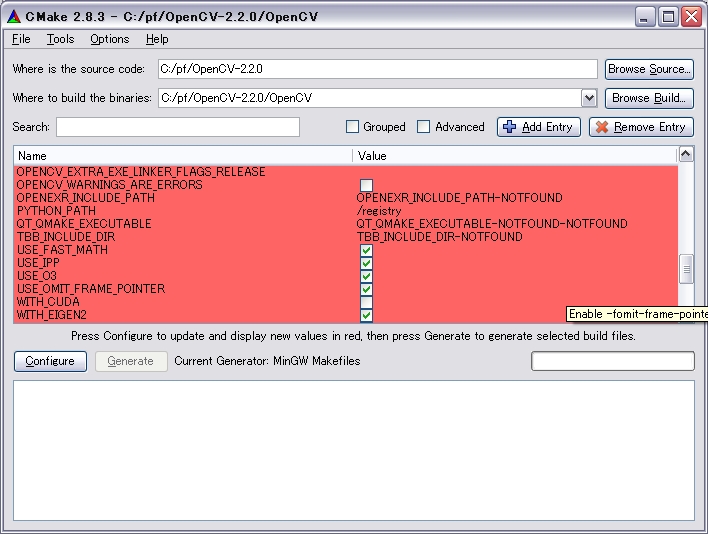The height and width of the screenshot is (534, 708).
Task: Maximize the CMake window
Action: point(668,17)
